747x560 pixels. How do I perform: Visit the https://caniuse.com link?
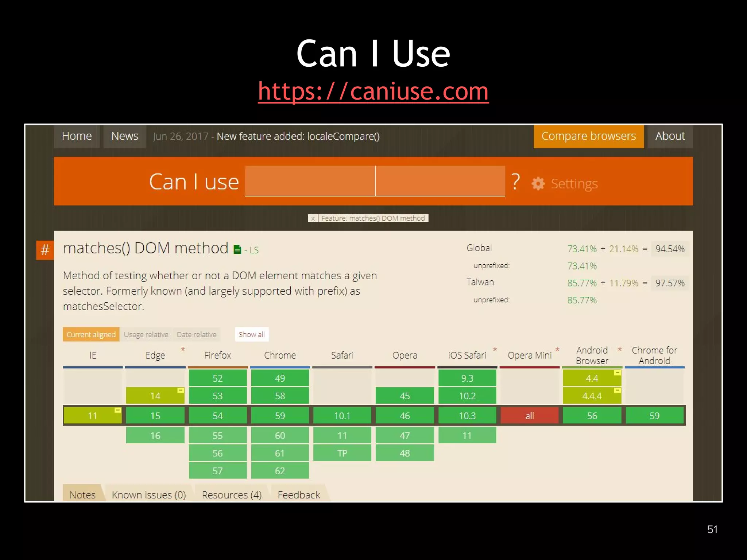(373, 92)
